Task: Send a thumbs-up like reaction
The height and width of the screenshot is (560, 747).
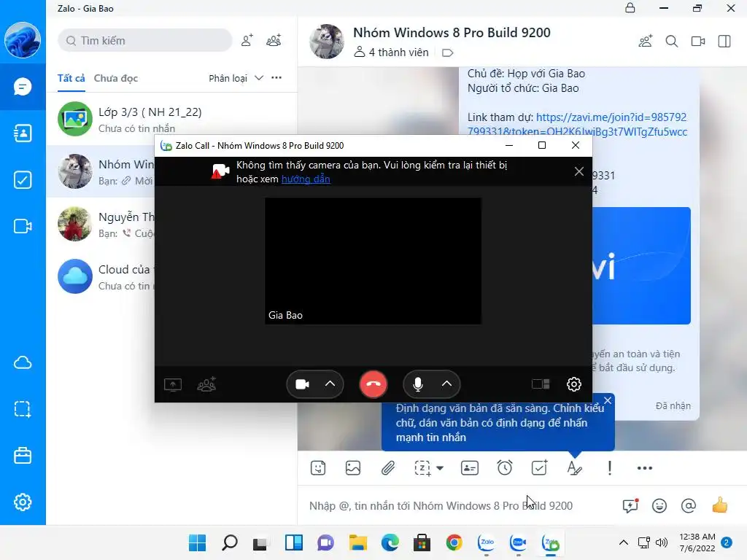Action: (720, 505)
